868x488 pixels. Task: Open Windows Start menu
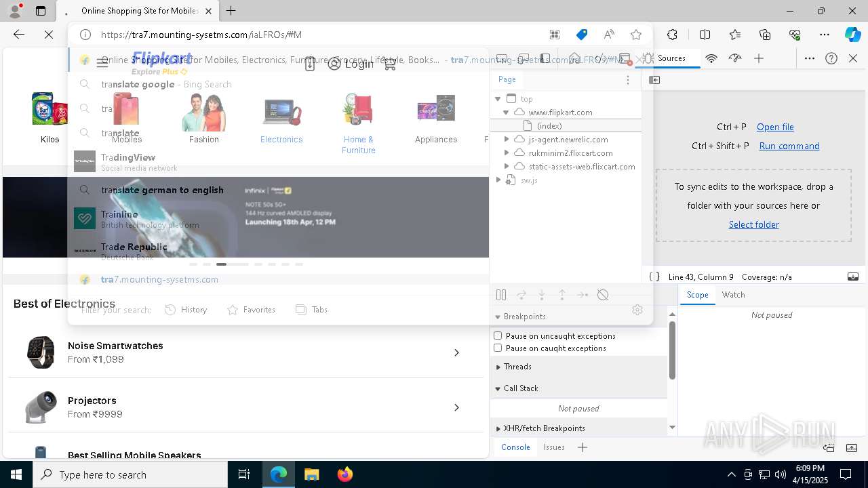[x=16, y=474]
